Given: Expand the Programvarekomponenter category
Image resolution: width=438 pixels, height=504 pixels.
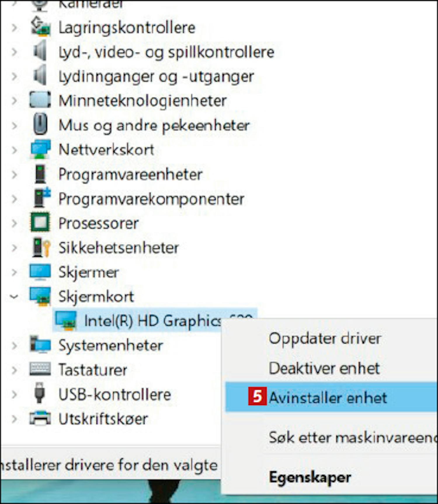Looking at the screenshot, I should pos(14,199).
